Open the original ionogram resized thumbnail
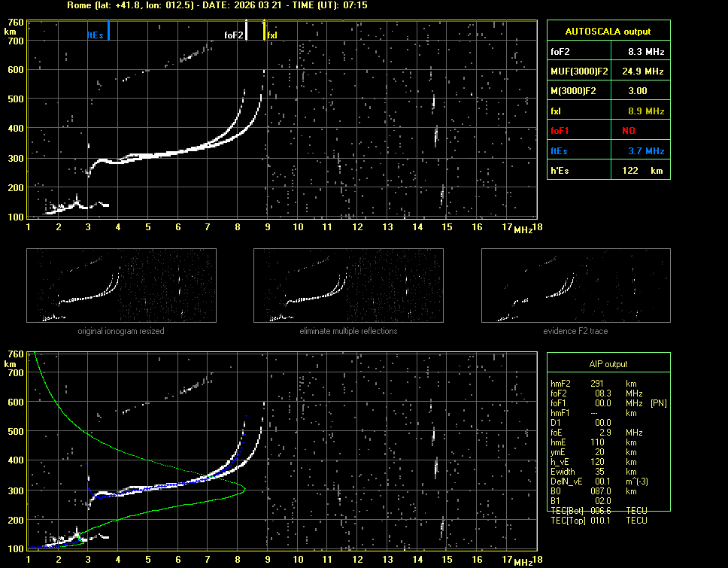The height and width of the screenshot is (568, 728). pos(121,286)
